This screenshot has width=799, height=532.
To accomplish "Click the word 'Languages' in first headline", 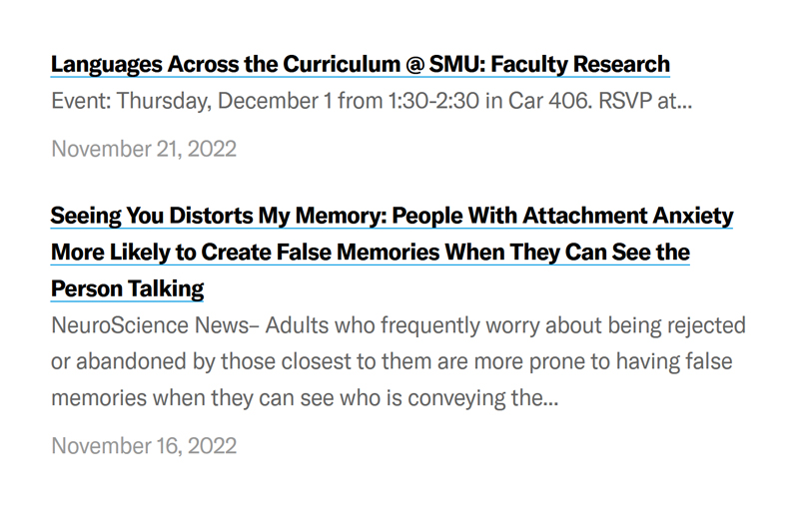I will [107, 65].
